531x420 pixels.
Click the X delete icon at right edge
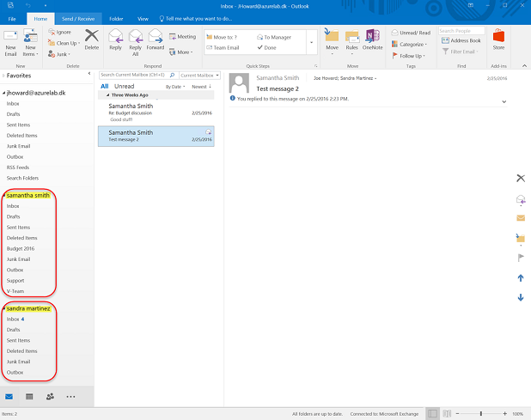tap(521, 178)
